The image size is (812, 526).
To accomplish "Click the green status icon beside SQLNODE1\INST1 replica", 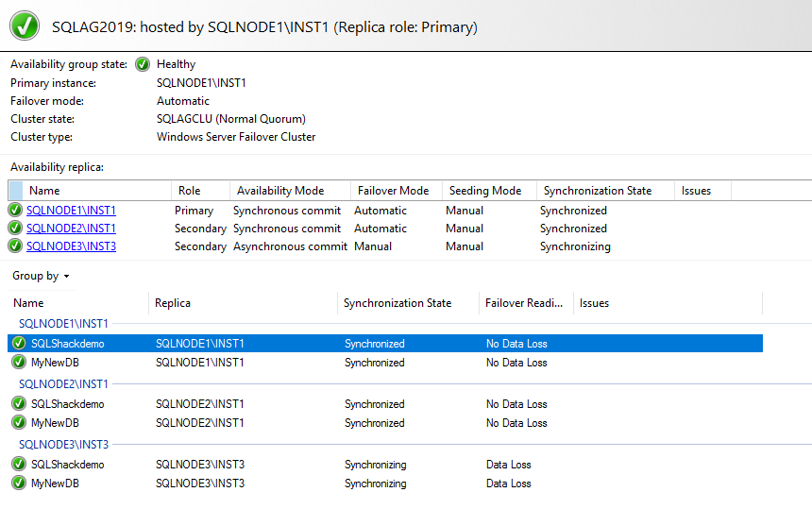I will (15, 211).
